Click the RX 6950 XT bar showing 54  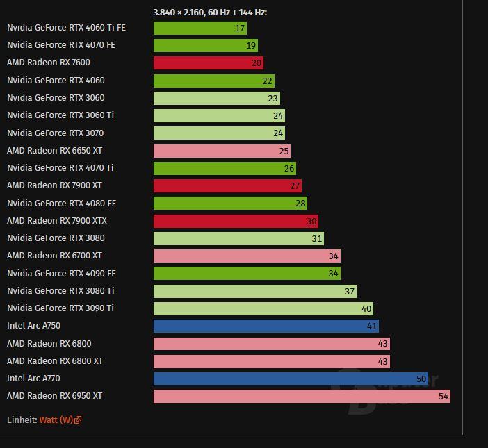coord(302,397)
